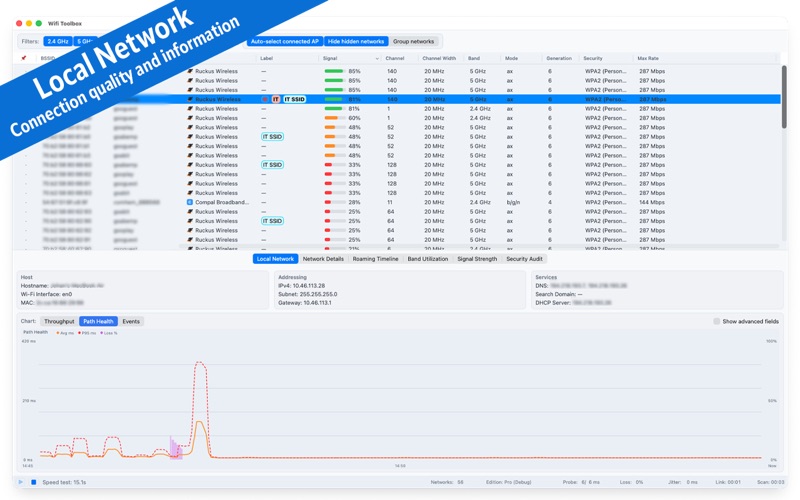Select the Path Health chart option
Image resolution: width=800 pixels, height=500 pixels.
[x=98, y=321]
